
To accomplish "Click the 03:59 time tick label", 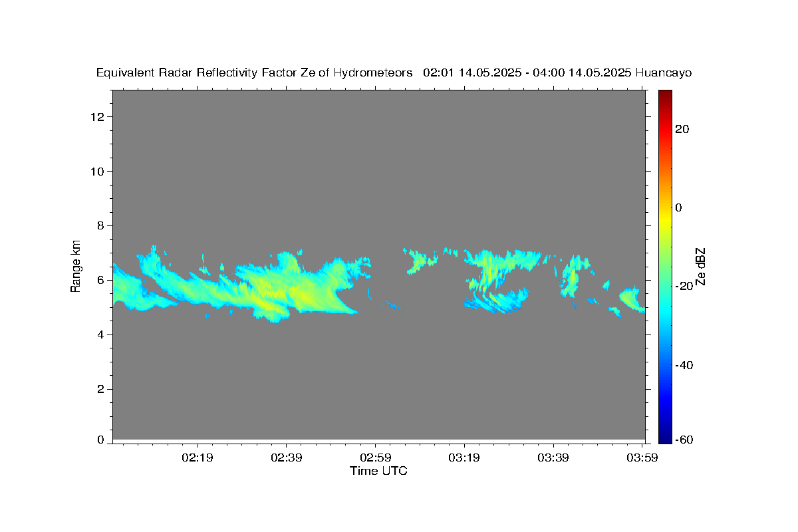I will [x=642, y=458].
